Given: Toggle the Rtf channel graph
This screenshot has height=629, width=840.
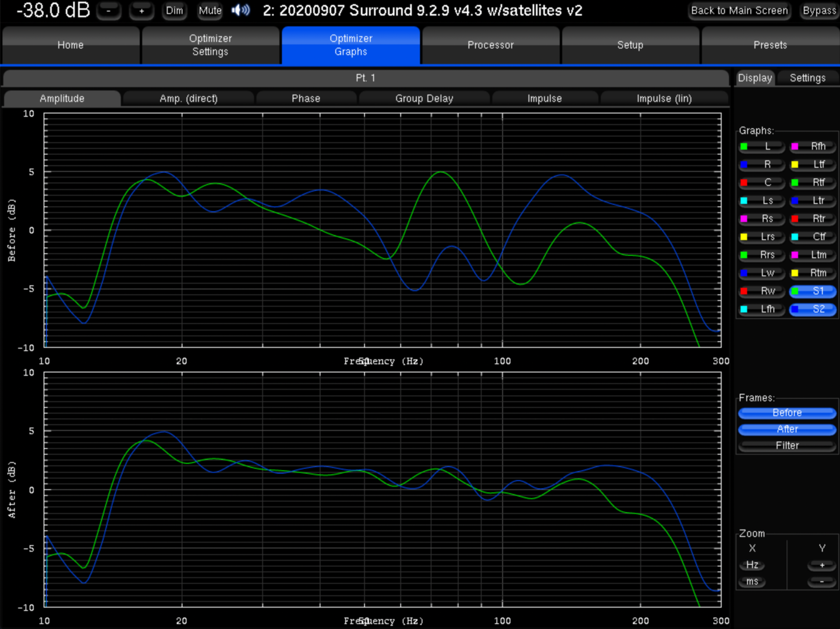Looking at the screenshot, I should point(813,182).
